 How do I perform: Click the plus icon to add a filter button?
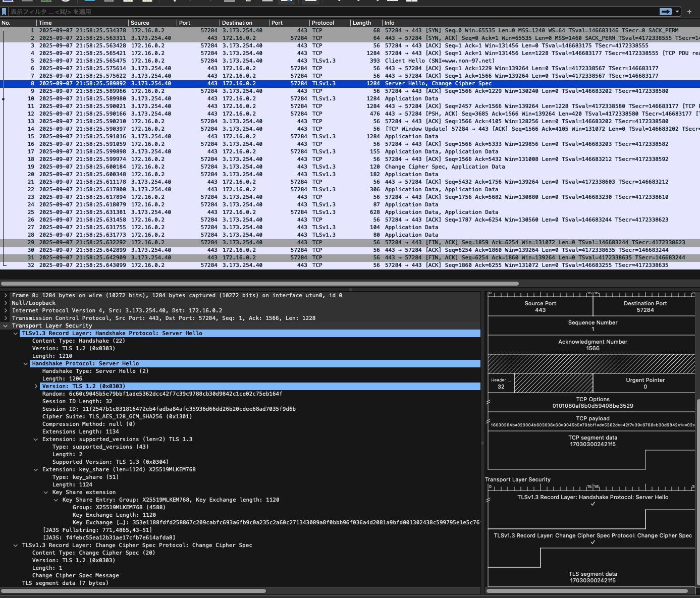pos(689,12)
